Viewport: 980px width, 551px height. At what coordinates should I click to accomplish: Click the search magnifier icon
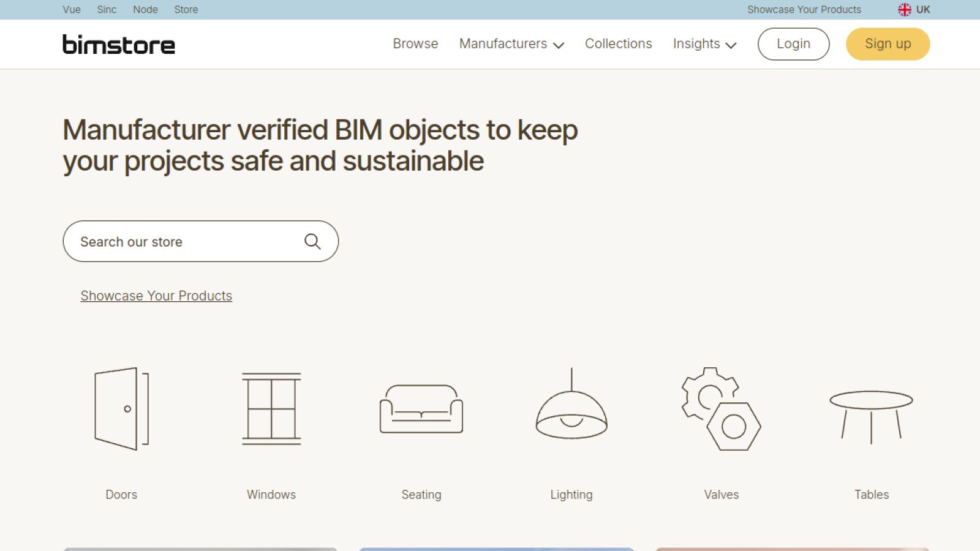point(312,241)
